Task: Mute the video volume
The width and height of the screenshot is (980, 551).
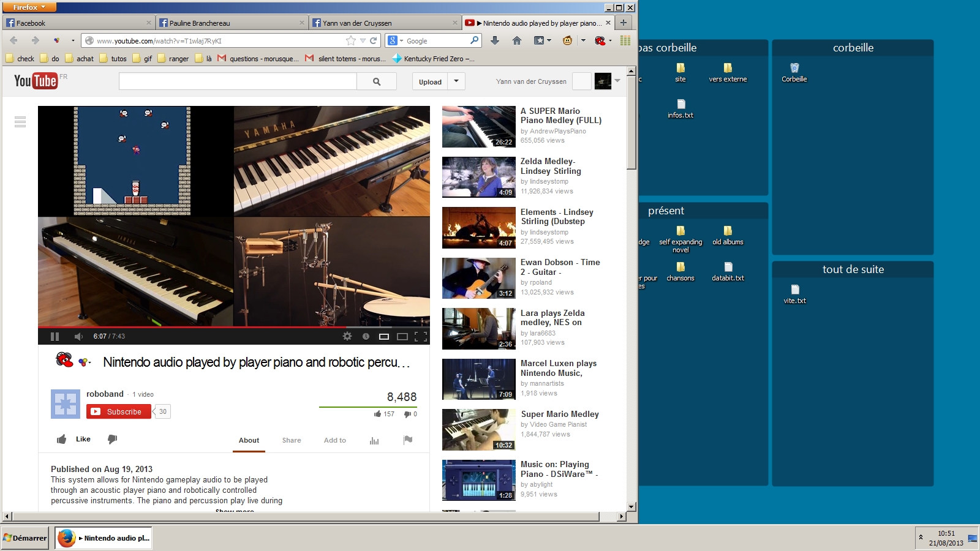Action: click(x=78, y=336)
